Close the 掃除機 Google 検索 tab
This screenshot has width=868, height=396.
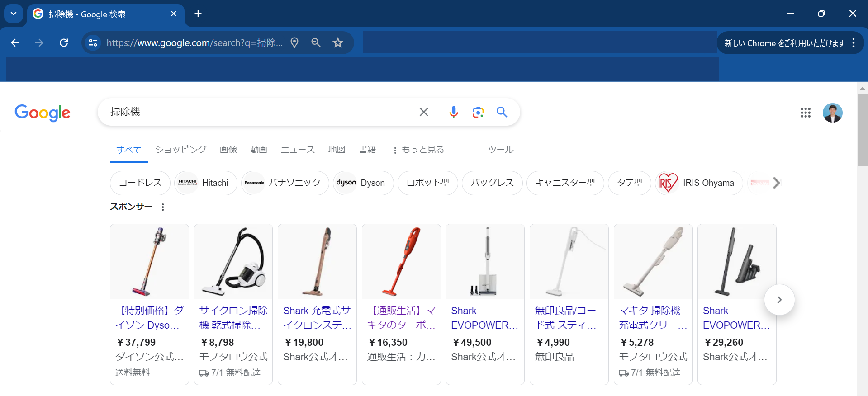coord(174,14)
